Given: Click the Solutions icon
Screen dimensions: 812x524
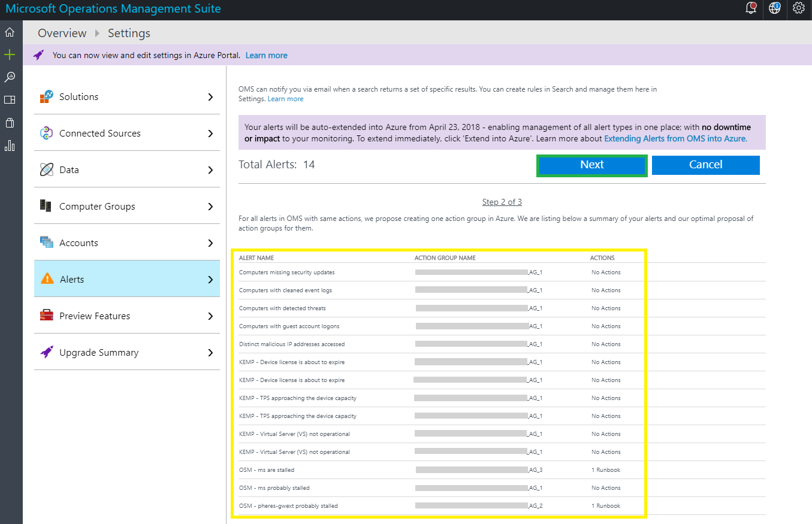Looking at the screenshot, I should pos(47,96).
